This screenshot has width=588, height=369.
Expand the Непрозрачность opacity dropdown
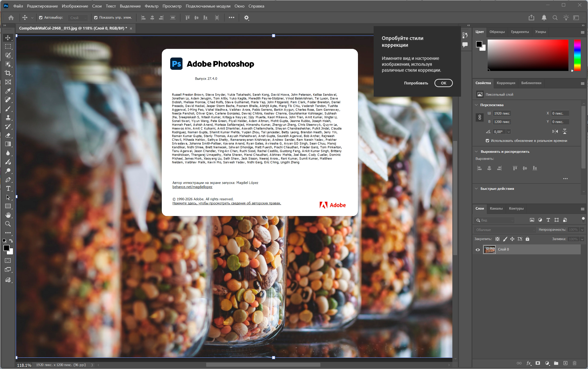pos(582,230)
